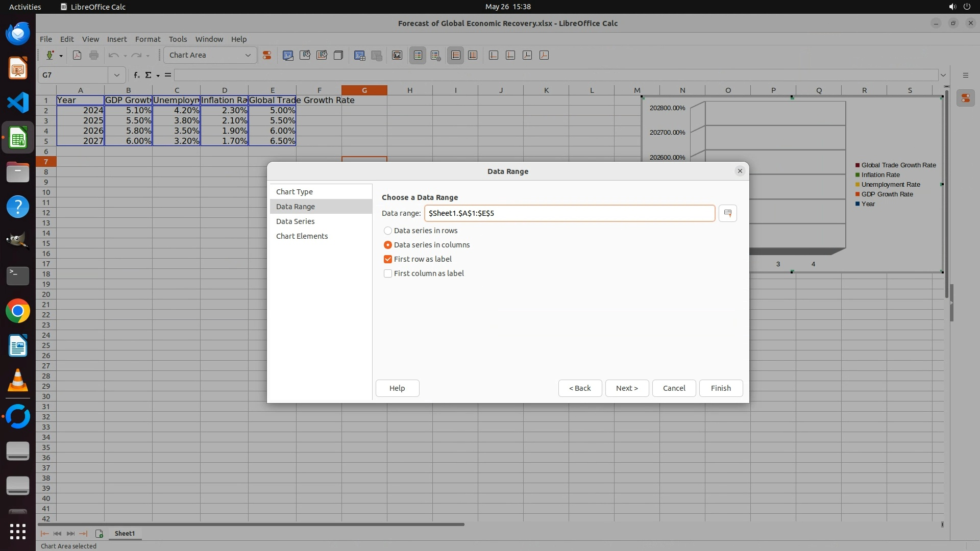Expand the formula bar chevron
This screenshot has width=980, height=551.
coord(943,75)
